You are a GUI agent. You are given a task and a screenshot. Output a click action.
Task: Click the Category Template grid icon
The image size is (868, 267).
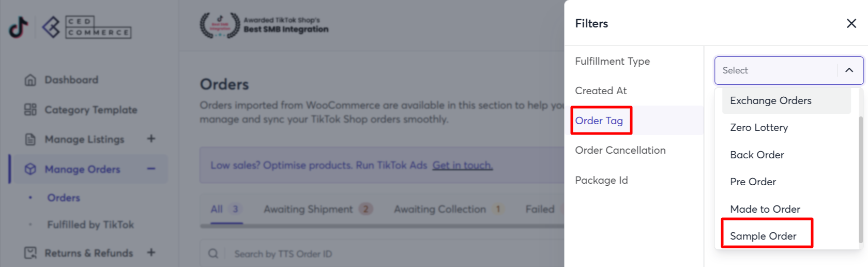[x=31, y=110]
